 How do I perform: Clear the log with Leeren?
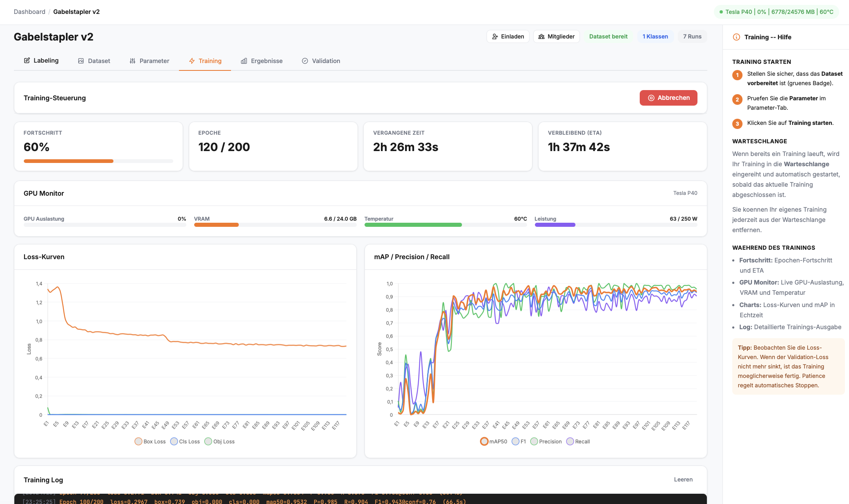[683, 479]
